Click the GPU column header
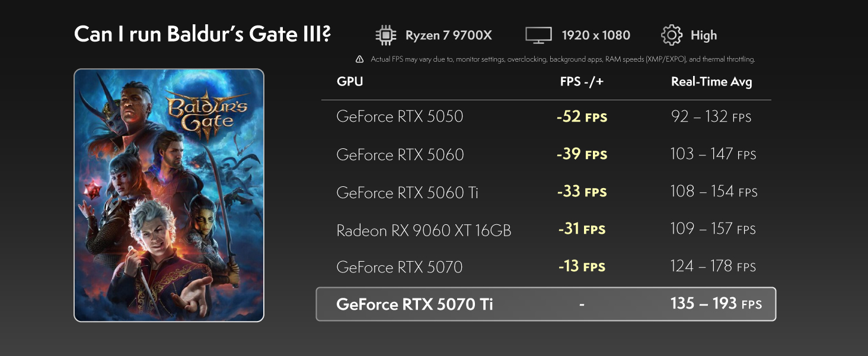868x356 pixels. click(x=350, y=81)
